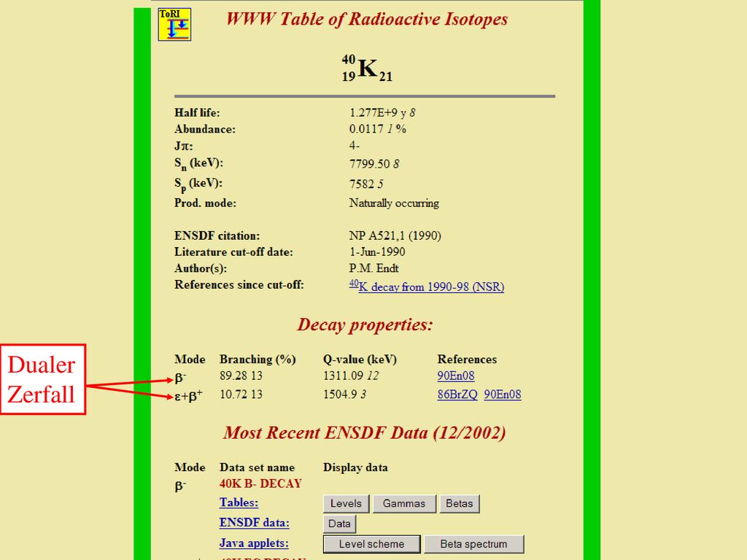This screenshot has width=747, height=560.
Task: Open the 90En08 reference in the ε+β+ row
Action: click(x=503, y=394)
